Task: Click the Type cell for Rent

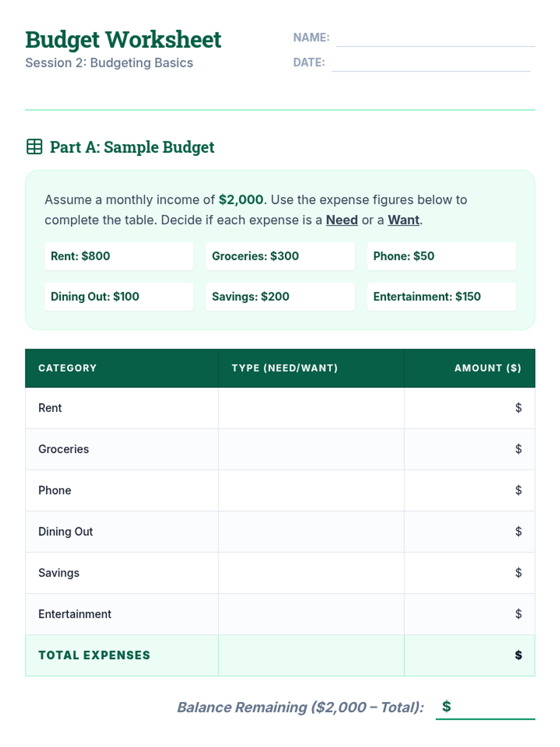Action: [x=311, y=408]
